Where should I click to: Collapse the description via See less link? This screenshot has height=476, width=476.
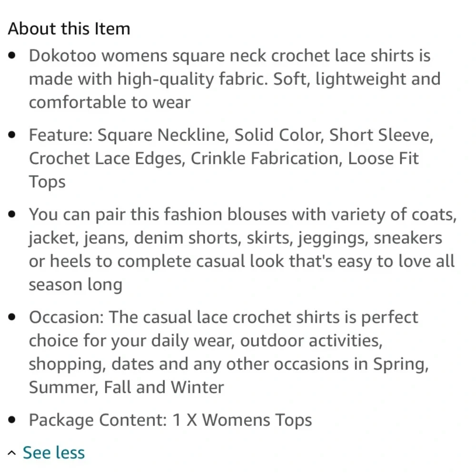point(54,452)
